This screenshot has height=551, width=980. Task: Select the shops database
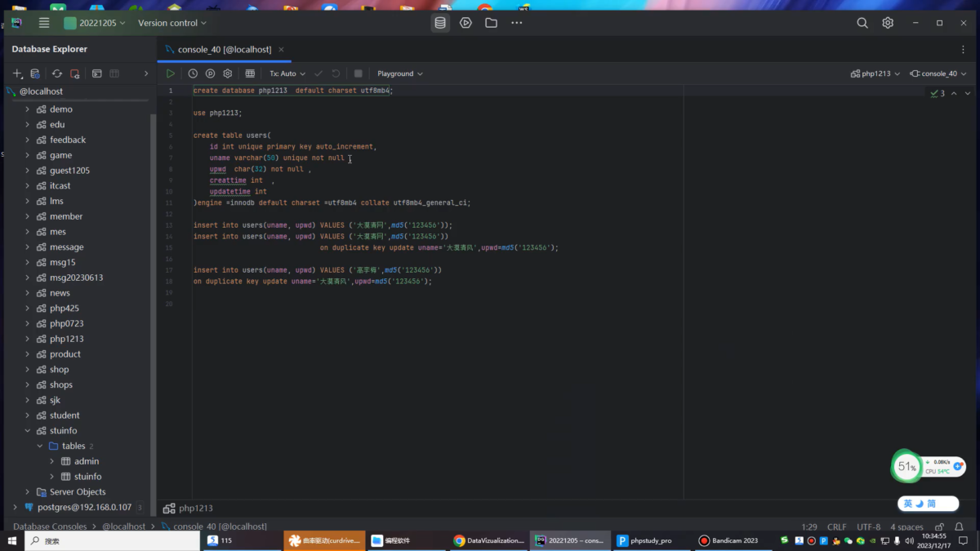pos(61,385)
